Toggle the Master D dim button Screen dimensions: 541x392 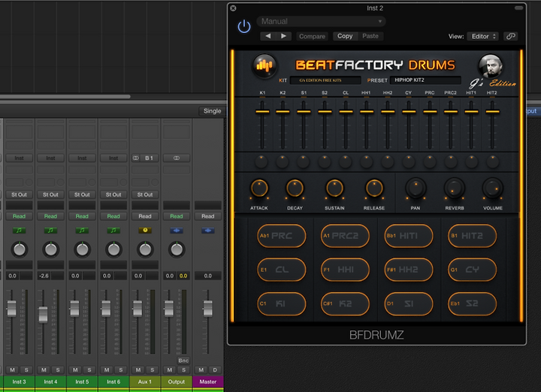point(215,370)
